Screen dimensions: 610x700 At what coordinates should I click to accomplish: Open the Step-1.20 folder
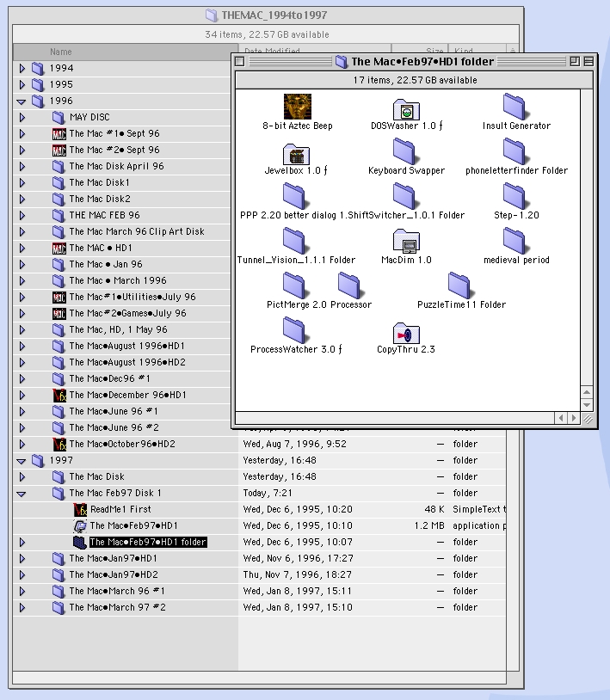click(514, 195)
